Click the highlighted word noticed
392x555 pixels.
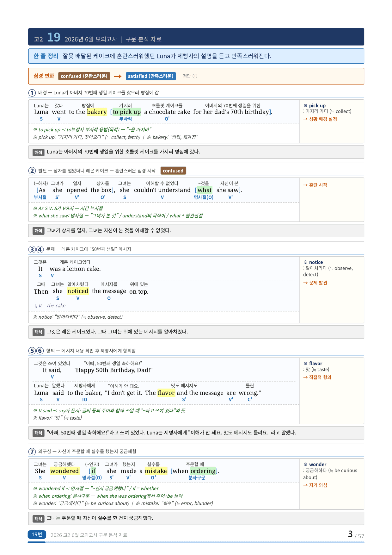click(78, 291)
